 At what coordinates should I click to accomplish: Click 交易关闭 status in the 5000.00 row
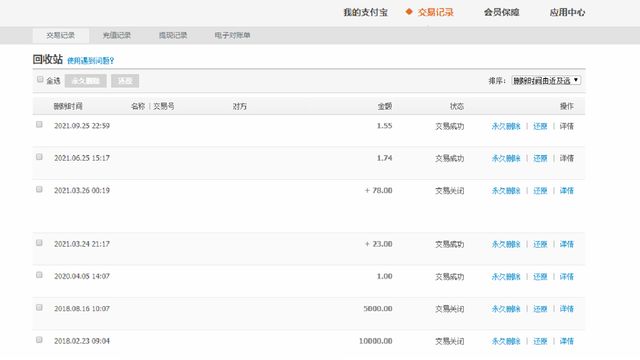pos(449,309)
